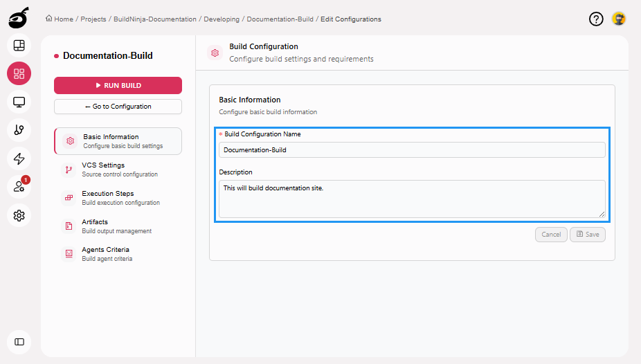Click the VCS Settings branch icon
This screenshot has width=641, height=364.
click(69, 170)
